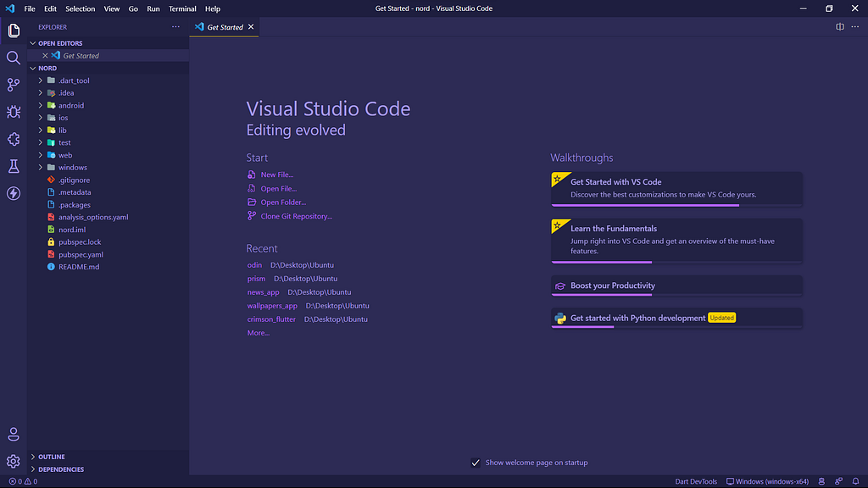Open the Go menu
Screen dimensions: 868x488
pyautogui.click(x=133, y=8)
